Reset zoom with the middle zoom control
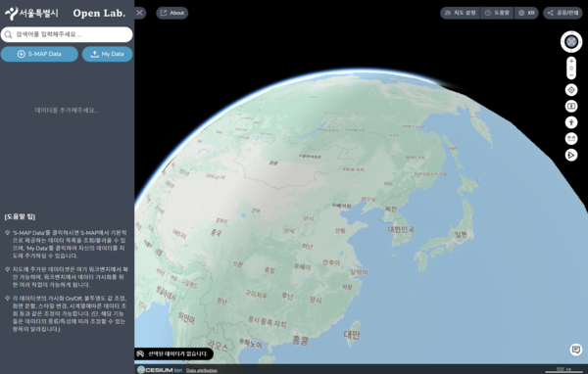This screenshot has width=588, height=374. point(571,69)
